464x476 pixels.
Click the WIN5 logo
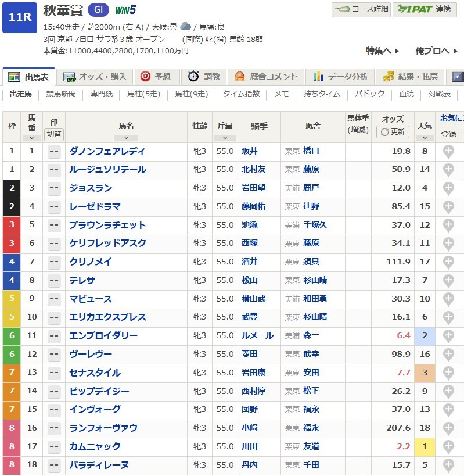point(125,10)
